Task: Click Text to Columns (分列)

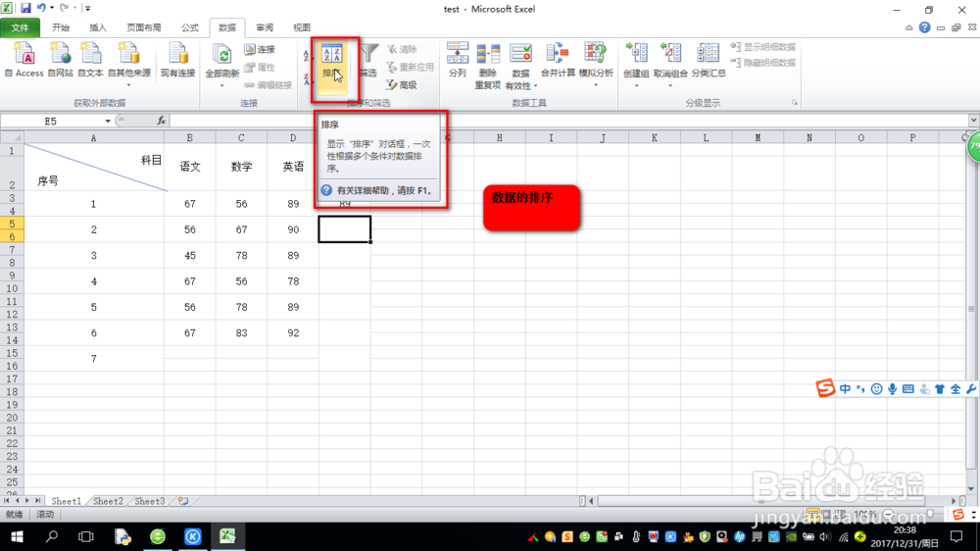Action: (x=458, y=60)
